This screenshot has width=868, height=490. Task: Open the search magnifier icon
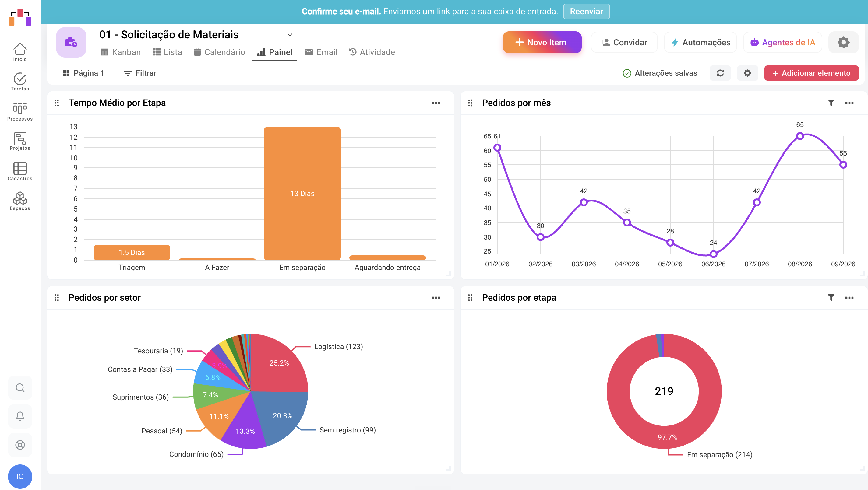pyautogui.click(x=20, y=388)
